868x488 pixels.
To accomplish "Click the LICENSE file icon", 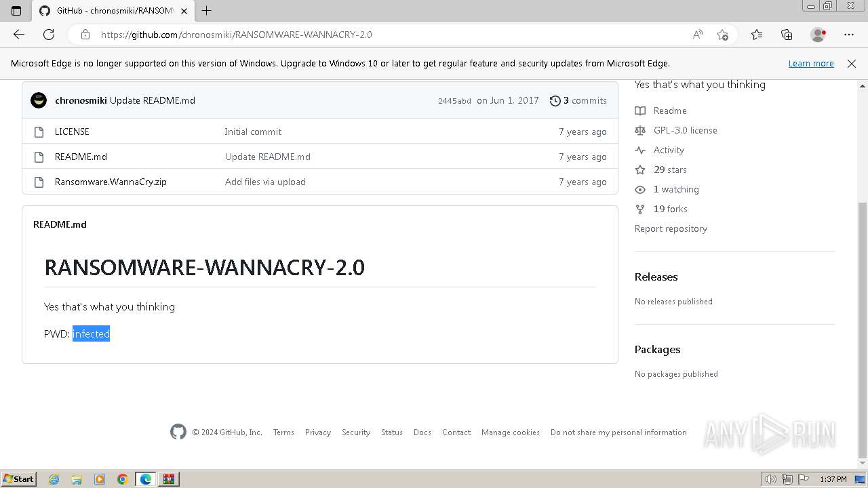I will click(x=39, y=131).
